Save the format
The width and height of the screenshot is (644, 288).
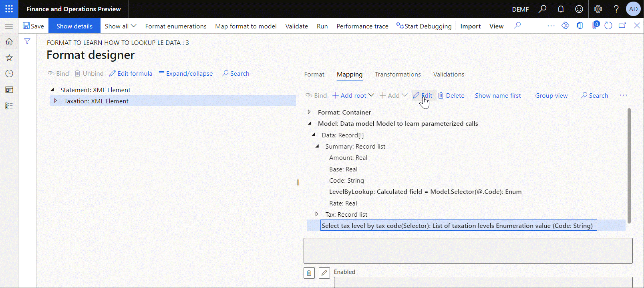pyautogui.click(x=34, y=26)
